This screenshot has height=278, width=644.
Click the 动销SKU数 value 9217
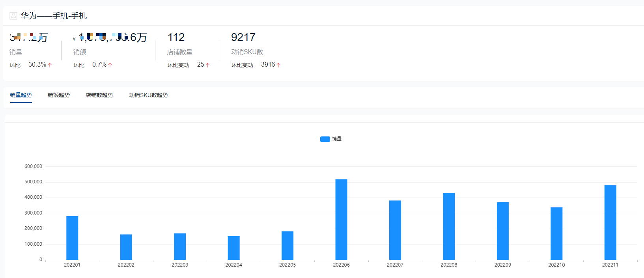243,37
